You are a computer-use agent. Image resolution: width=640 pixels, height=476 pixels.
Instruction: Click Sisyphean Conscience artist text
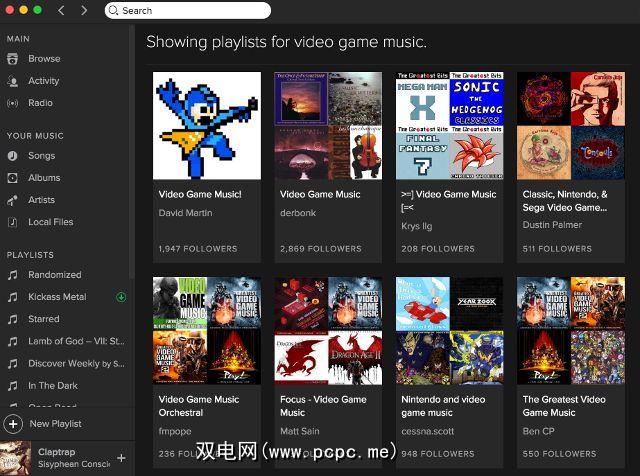[x=74, y=464]
